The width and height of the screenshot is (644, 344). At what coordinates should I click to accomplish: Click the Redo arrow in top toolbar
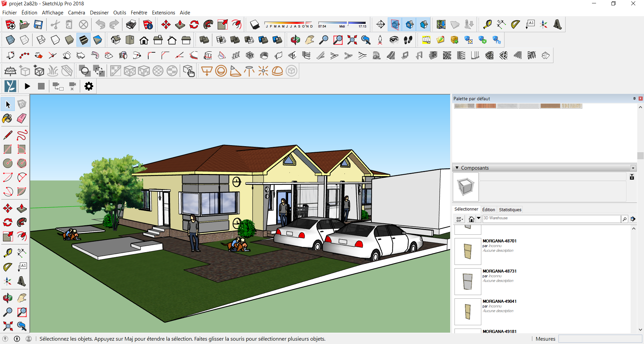tap(114, 24)
